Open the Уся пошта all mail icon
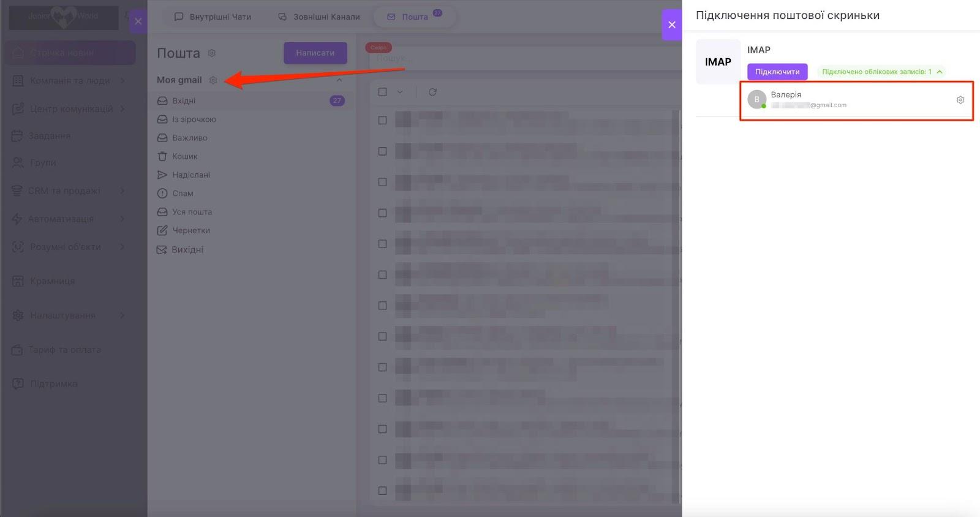 [x=162, y=212]
